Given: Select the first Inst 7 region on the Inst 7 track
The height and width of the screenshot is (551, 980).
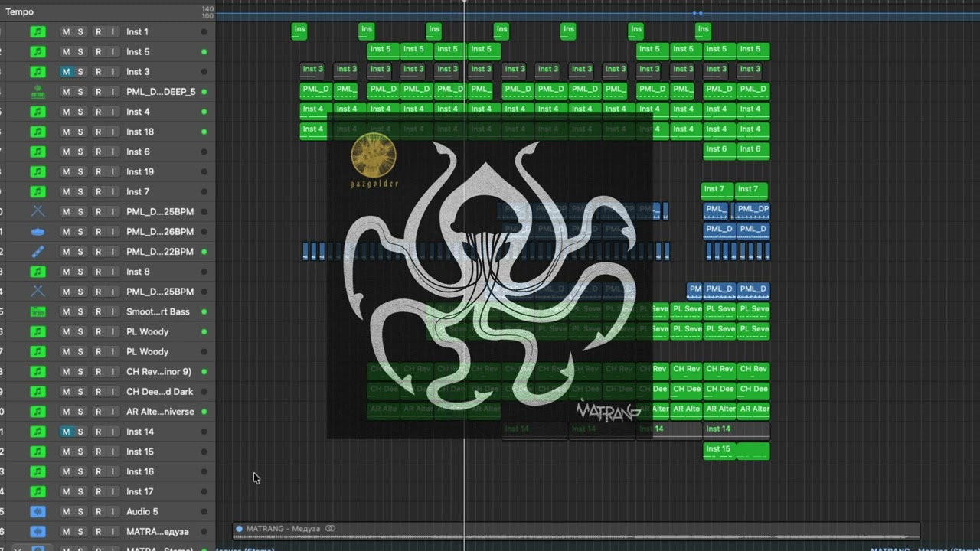Looking at the screenshot, I should 717,191.
